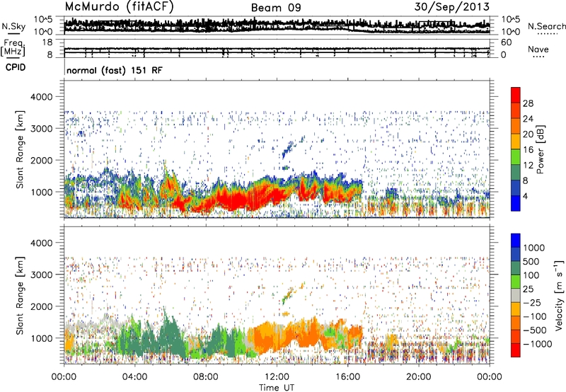Click the '1000' tick on Velocity scale
The image size is (566, 392).
(x=534, y=248)
